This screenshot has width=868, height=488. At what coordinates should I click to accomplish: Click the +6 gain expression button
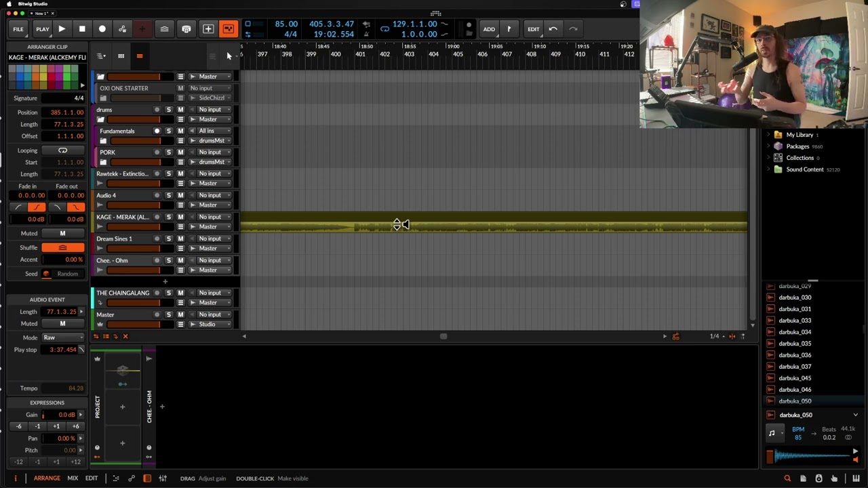(x=75, y=426)
